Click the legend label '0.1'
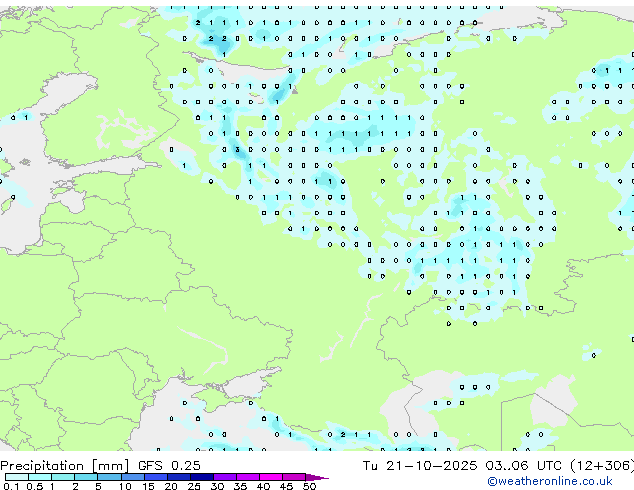 [11, 486]
